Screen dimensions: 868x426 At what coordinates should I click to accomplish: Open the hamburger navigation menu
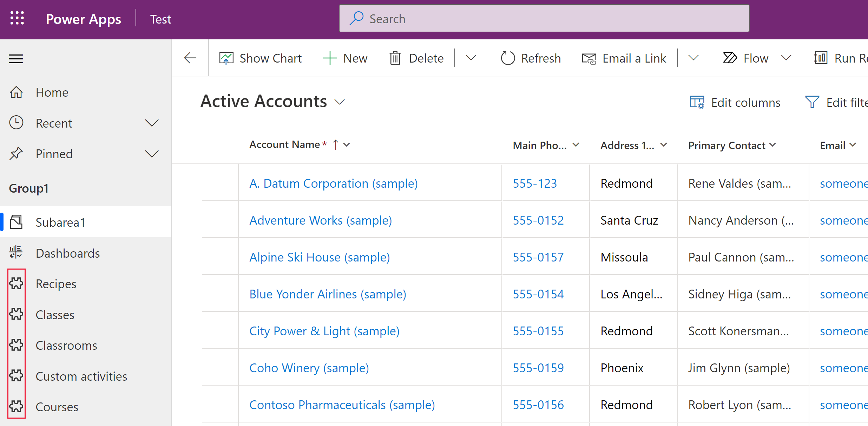(15, 58)
